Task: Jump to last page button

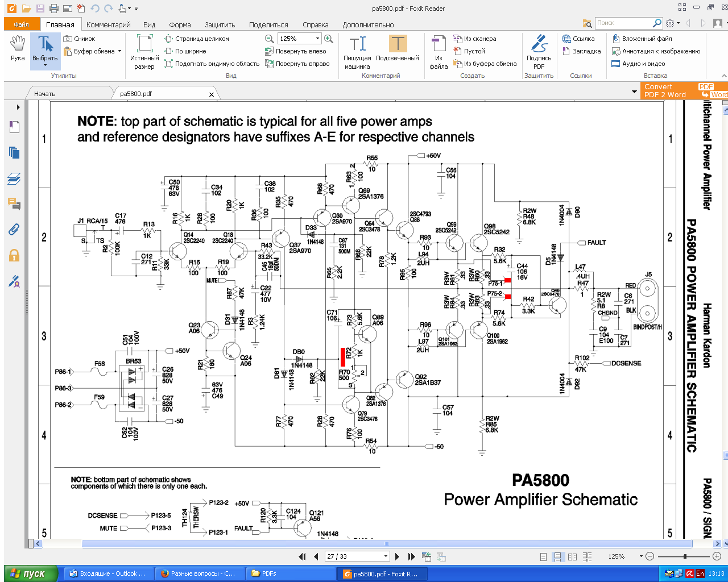Action: 412,556
